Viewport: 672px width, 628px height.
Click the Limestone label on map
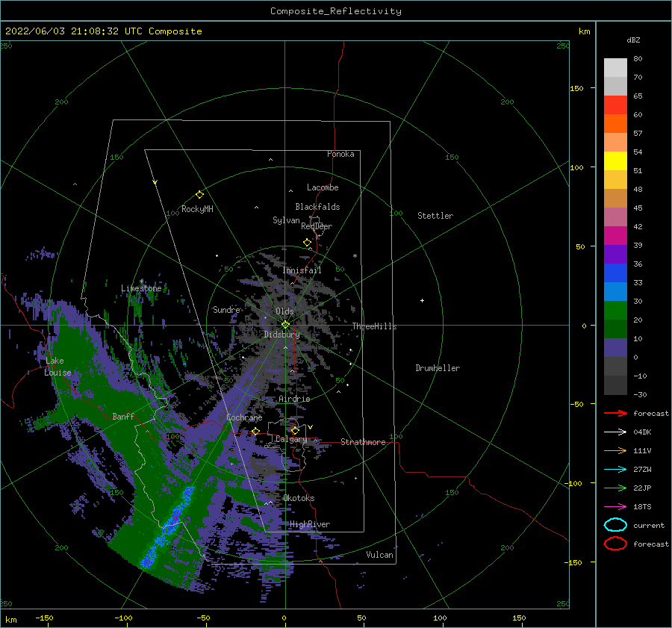(141, 288)
